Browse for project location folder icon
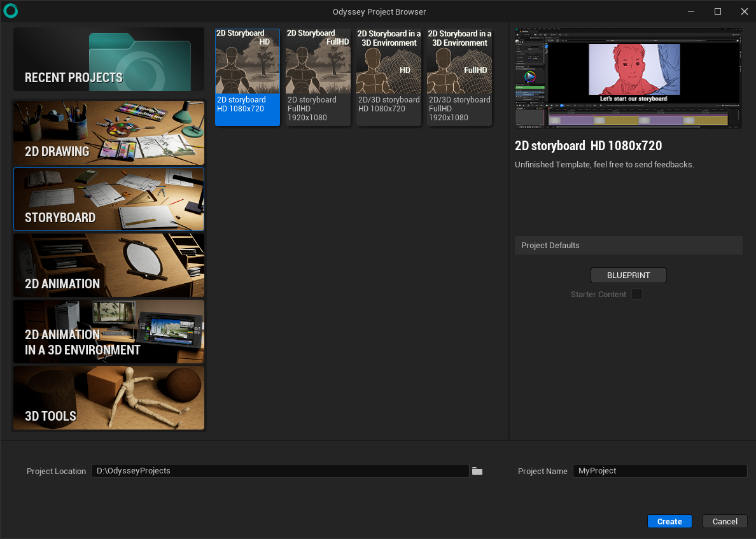756x539 pixels. 477,471
